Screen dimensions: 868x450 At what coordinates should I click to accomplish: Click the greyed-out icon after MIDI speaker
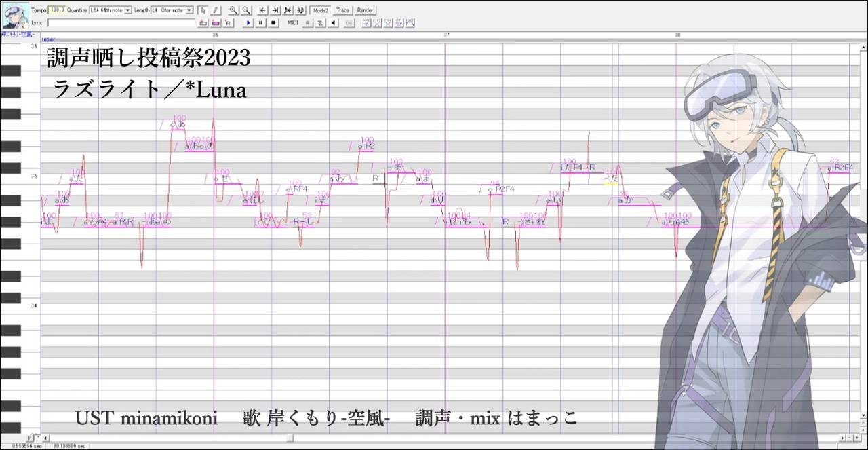(x=349, y=23)
